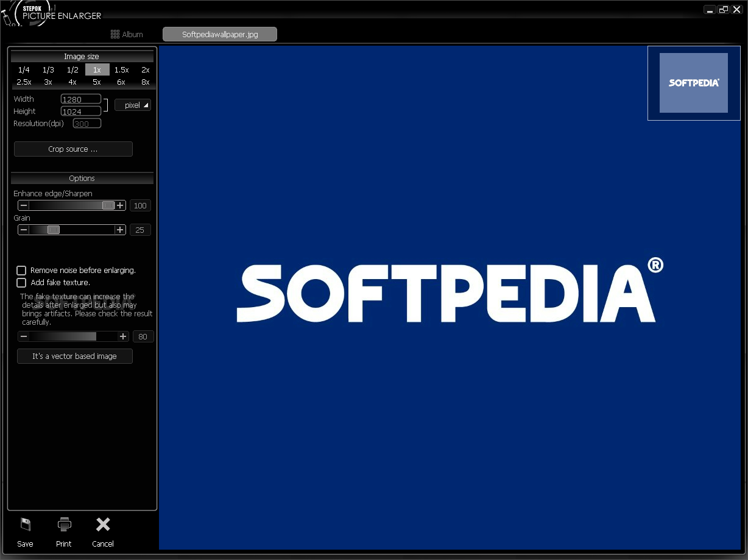Click the Enhance edge/Sharpen value box 100

click(x=140, y=205)
